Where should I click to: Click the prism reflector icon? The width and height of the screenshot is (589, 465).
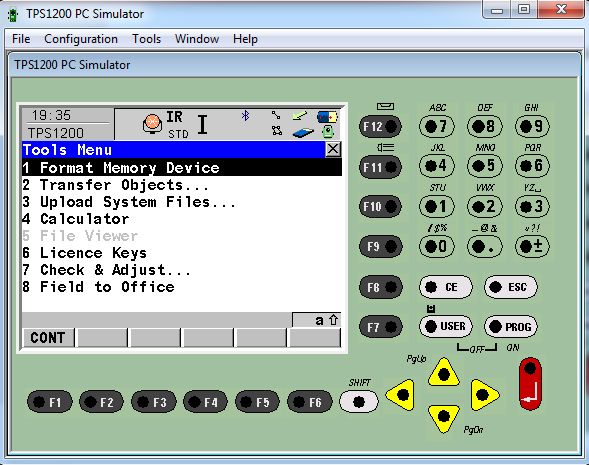(x=152, y=124)
